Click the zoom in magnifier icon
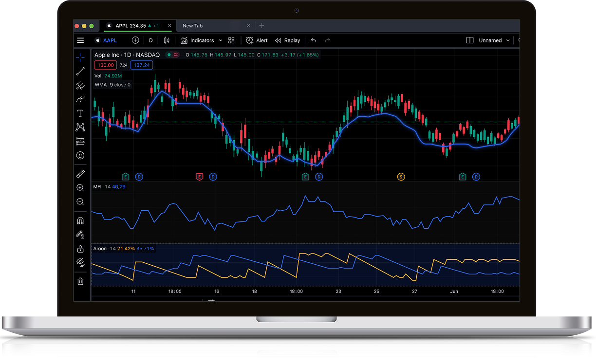596x364 pixels. (80, 188)
